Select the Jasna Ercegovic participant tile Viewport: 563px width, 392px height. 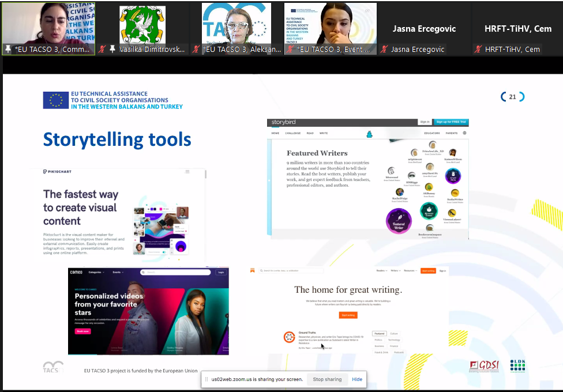425,29
